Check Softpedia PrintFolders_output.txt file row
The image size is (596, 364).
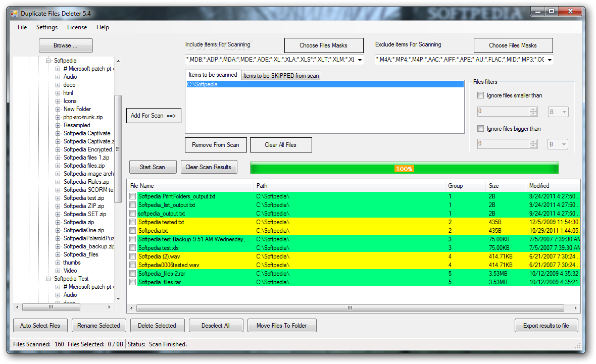coord(133,196)
